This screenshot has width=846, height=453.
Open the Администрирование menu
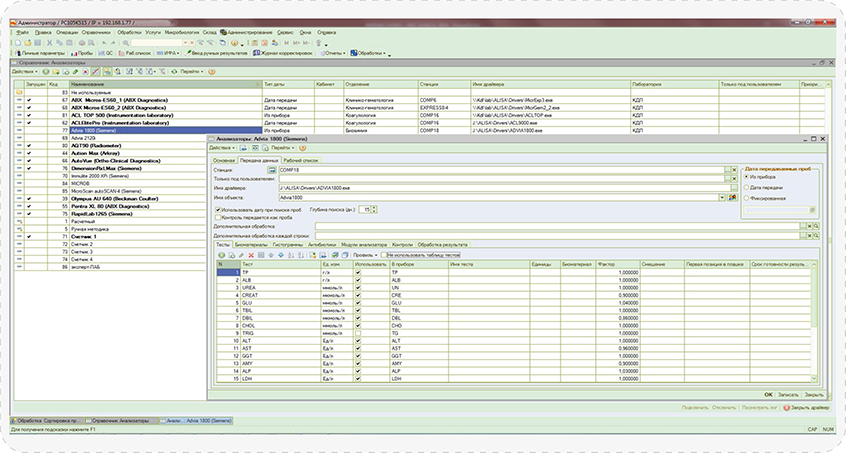click(247, 32)
